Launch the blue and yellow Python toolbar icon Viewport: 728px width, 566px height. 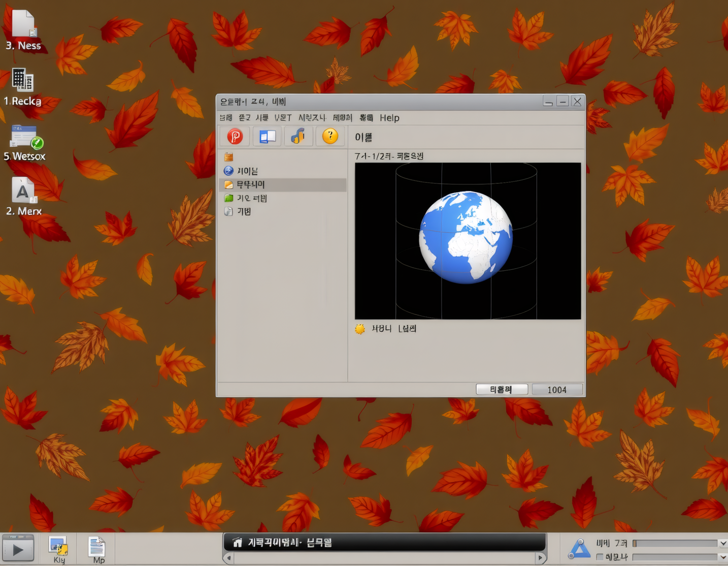(298, 136)
